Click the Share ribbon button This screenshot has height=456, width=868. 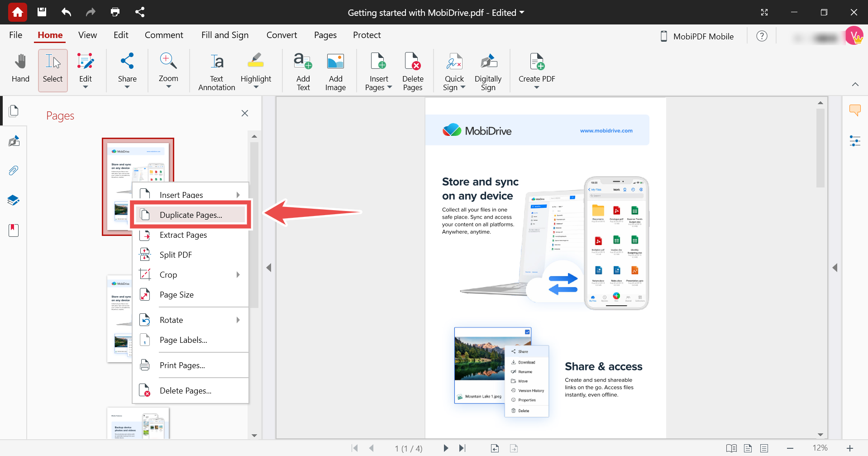click(x=127, y=71)
